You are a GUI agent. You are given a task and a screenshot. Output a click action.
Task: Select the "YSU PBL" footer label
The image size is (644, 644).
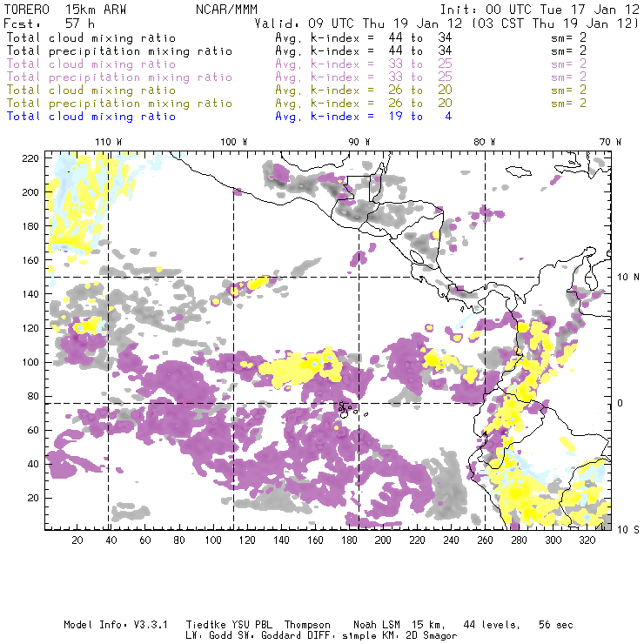point(252,625)
